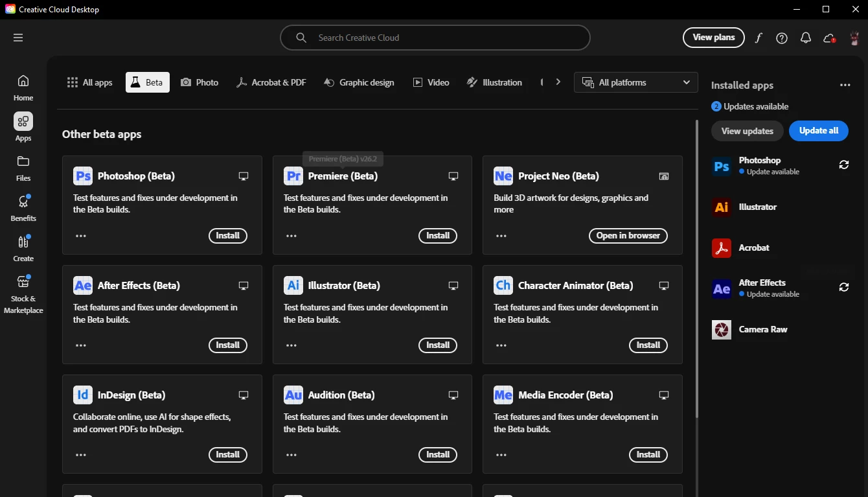This screenshot has width=868, height=497.
Task: Click the Premiere (Beta) app icon
Action: coord(293,176)
